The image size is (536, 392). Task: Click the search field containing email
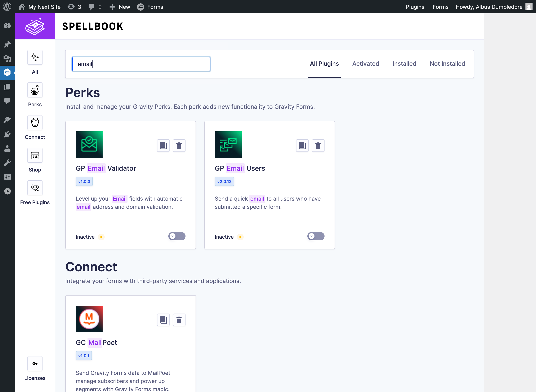point(141,64)
